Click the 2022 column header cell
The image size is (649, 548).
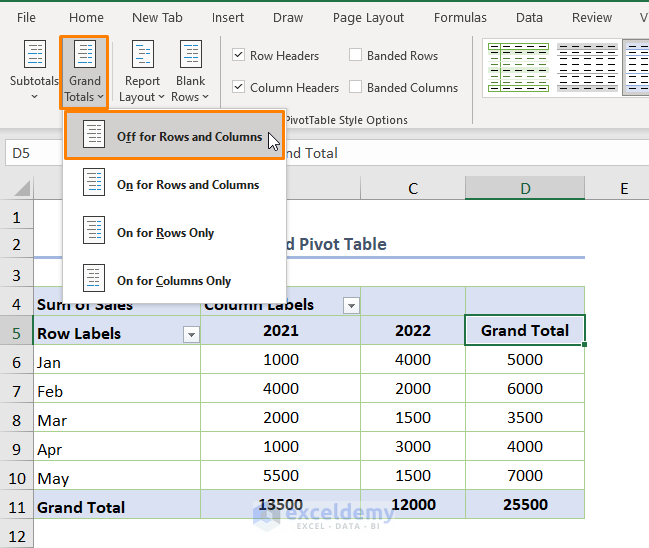pos(413,330)
